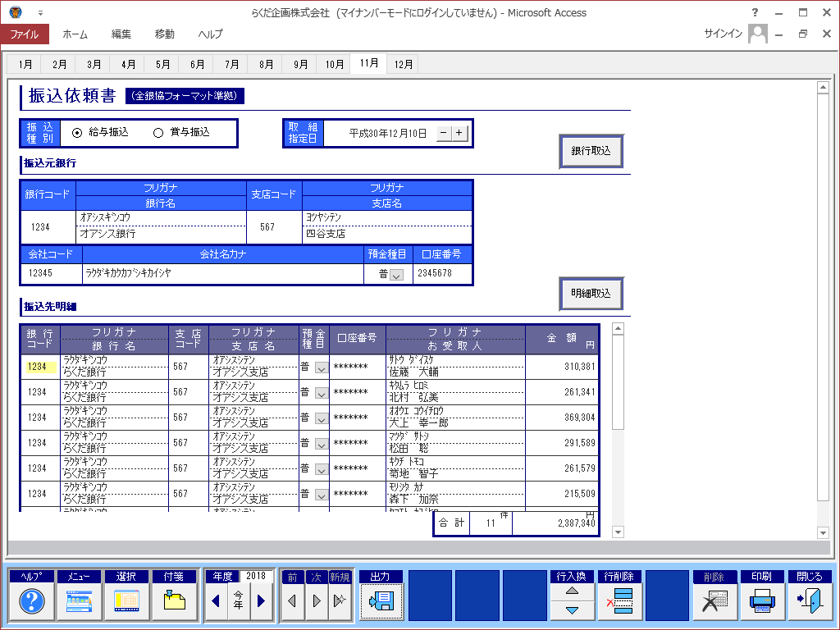840x630 pixels.
Task: Open 預金種目 dropdown for source company account
Action: pyautogui.click(x=396, y=276)
